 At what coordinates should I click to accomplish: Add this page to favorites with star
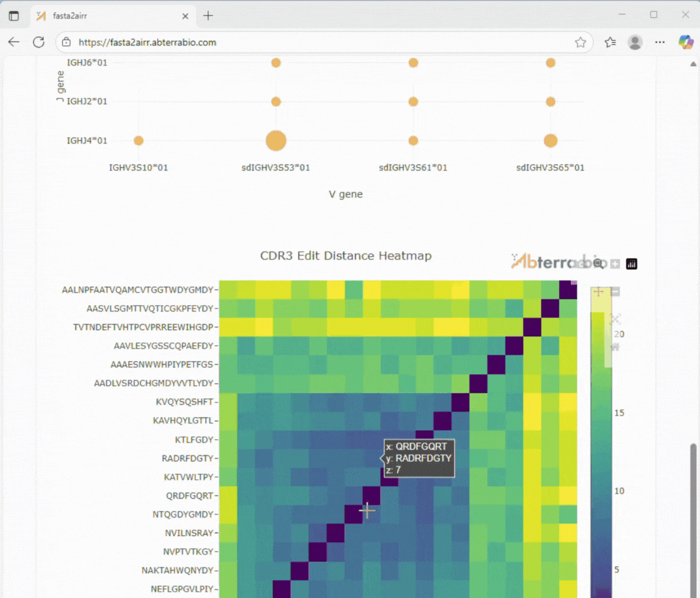pos(581,42)
